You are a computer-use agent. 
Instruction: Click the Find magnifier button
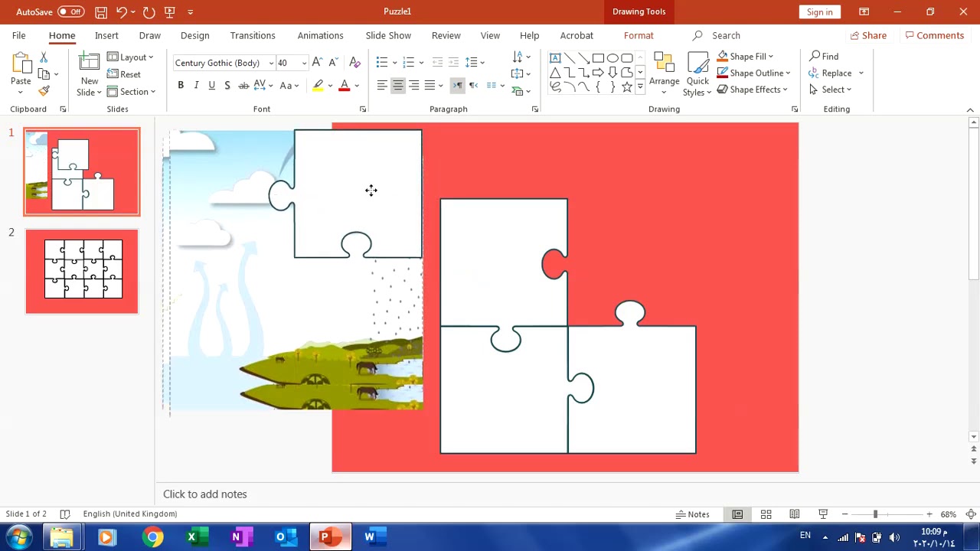click(825, 57)
